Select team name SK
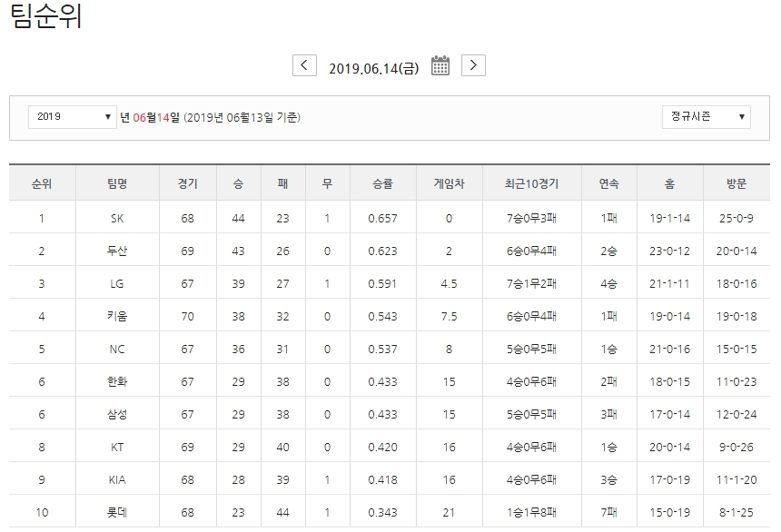The height and width of the screenshot is (532, 781). [x=117, y=218]
